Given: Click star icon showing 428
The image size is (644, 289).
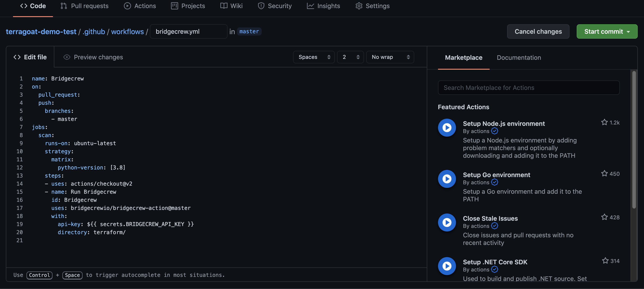Looking at the screenshot, I should (604, 217).
